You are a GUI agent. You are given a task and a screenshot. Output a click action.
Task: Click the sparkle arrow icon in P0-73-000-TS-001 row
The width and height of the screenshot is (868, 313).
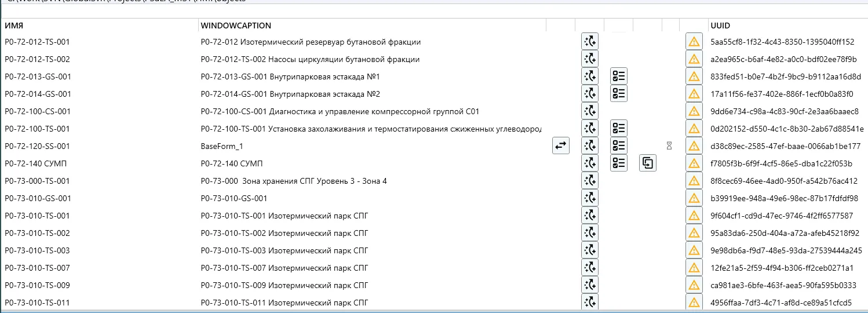[x=590, y=181]
